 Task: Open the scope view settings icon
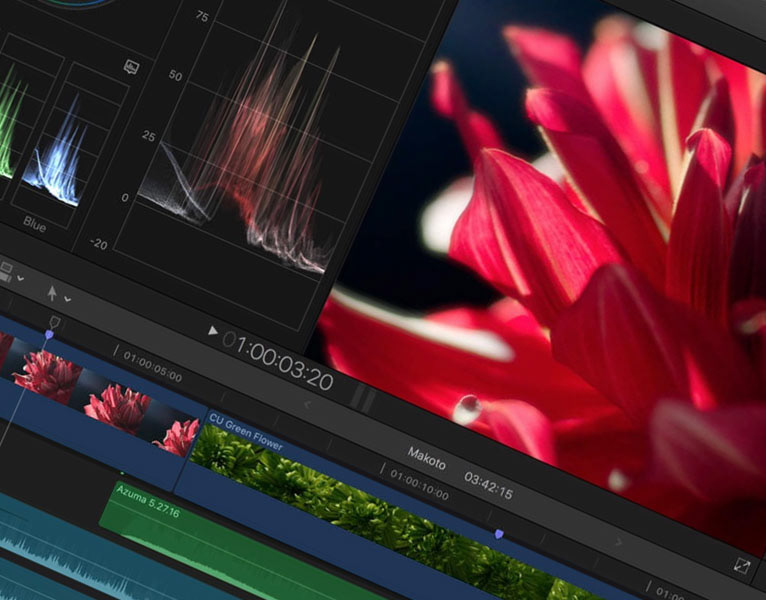point(131,67)
